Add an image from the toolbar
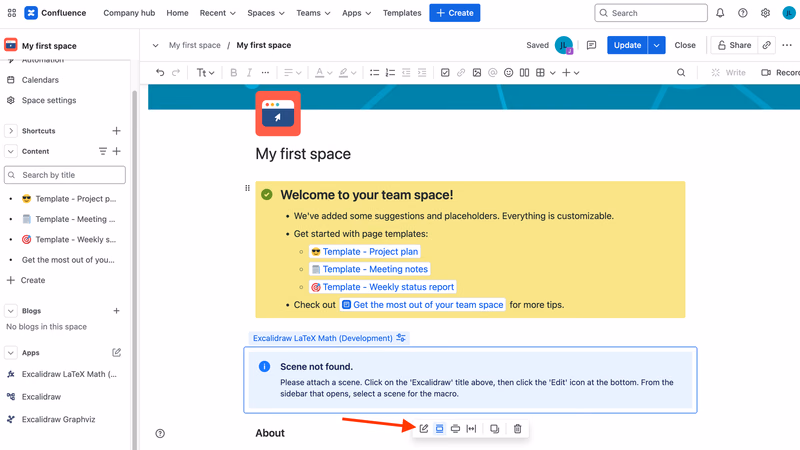800x450 pixels. (x=477, y=72)
